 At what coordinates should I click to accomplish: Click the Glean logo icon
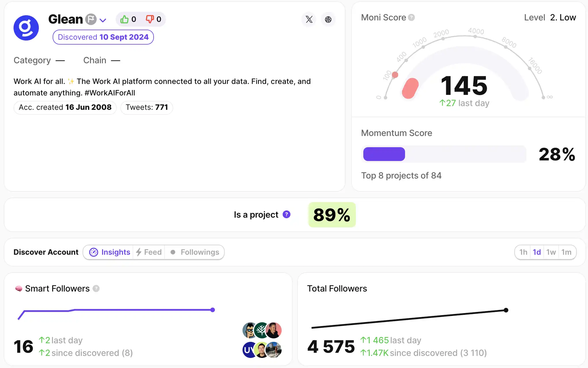[x=26, y=28]
